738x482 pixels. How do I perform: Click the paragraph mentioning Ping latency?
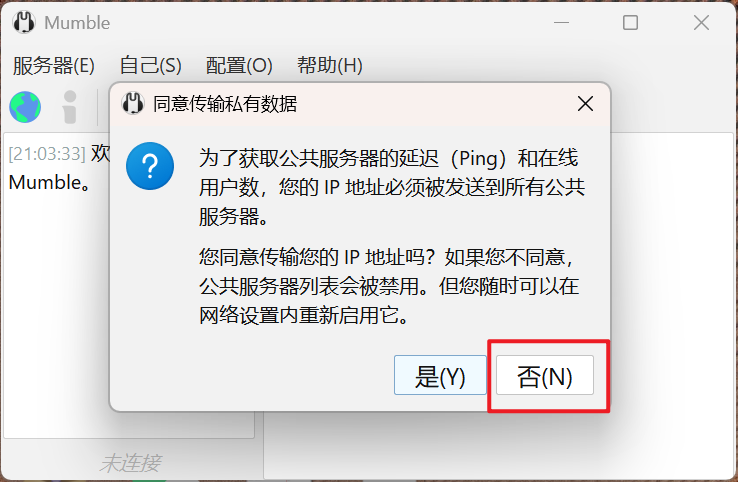[x=392, y=187]
